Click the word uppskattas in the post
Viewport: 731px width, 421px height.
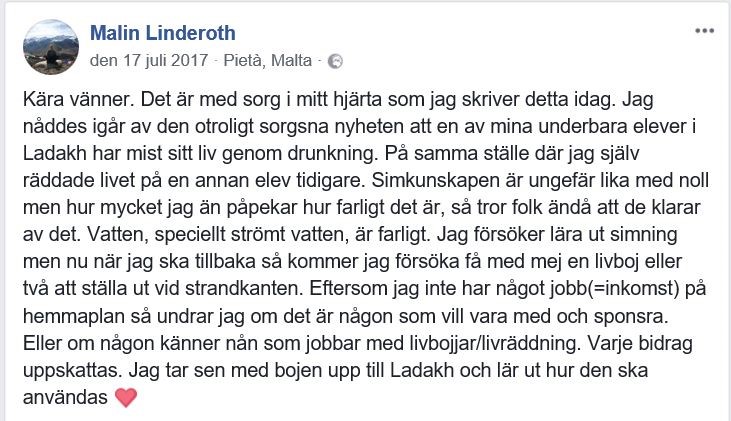(x=72, y=371)
